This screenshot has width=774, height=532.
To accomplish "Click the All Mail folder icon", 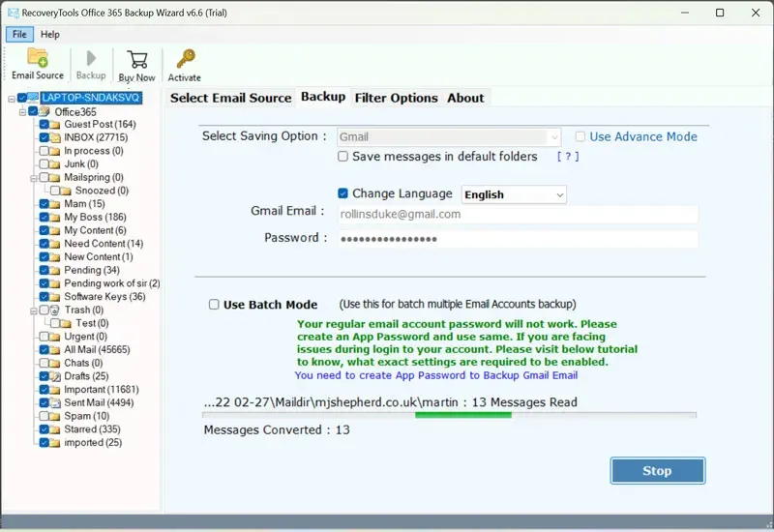I will [x=55, y=350].
